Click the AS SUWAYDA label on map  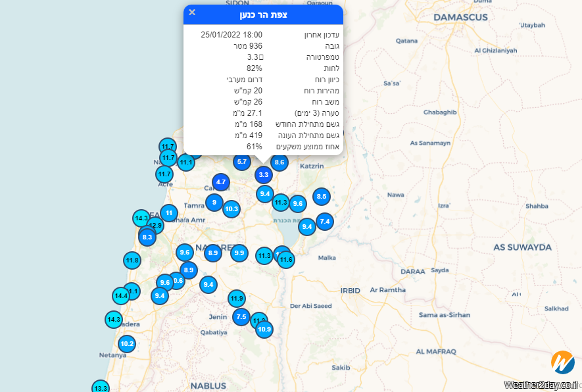[522, 247]
